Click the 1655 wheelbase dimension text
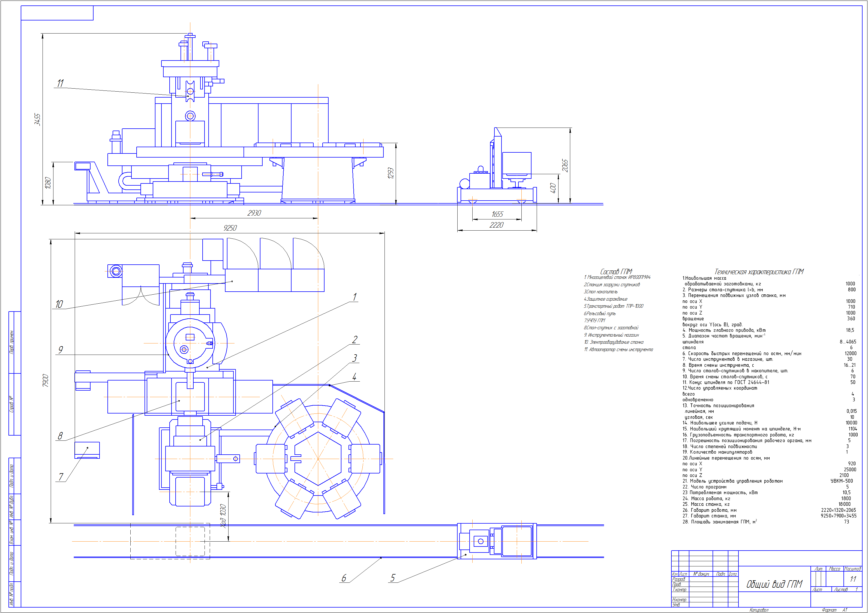This screenshot has width=868, height=613. [497, 214]
